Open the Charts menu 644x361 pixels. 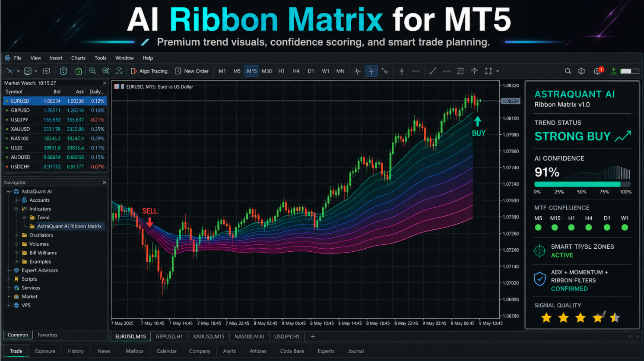[x=78, y=58]
